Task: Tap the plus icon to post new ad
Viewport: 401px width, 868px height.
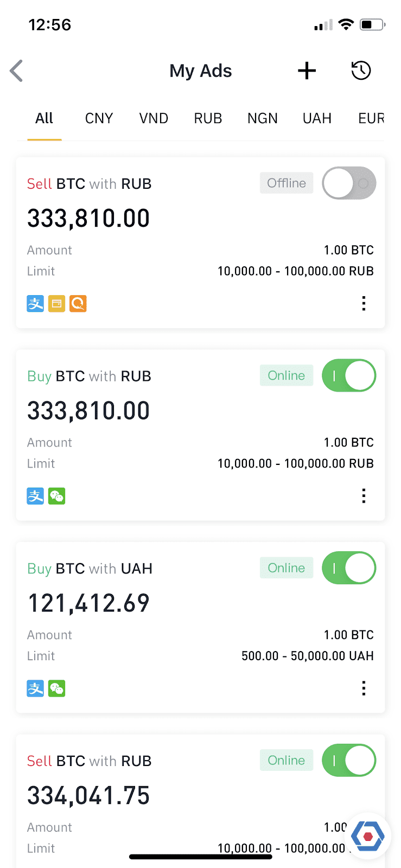Action: pyautogui.click(x=307, y=71)
